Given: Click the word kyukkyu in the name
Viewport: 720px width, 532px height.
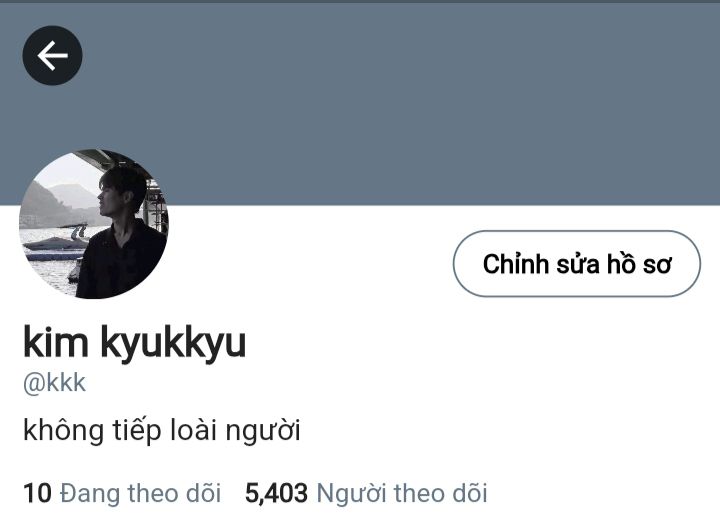Looking at the screenshot, I should 173,343.
